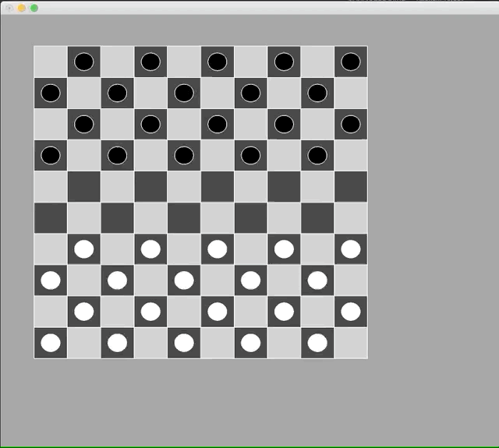The image size is (499, 448).
Task: Choose white piece in ninth row, tenth column
Action: [351, 312]
